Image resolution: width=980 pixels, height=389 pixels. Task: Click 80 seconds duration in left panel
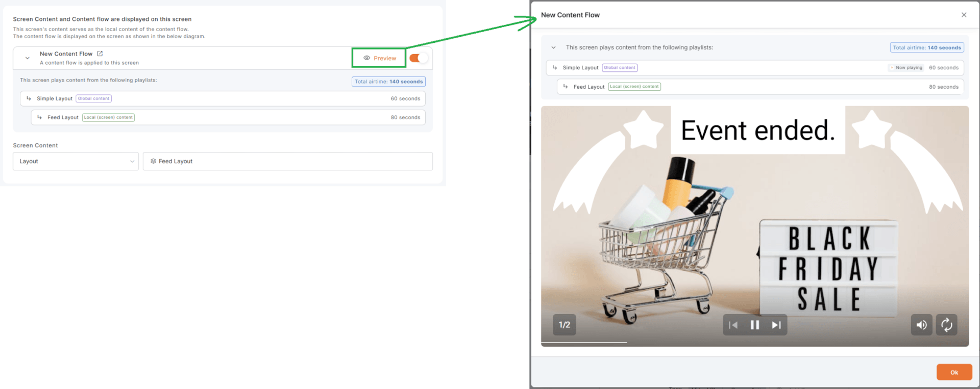pyautogui.click(x=405, y=117)
